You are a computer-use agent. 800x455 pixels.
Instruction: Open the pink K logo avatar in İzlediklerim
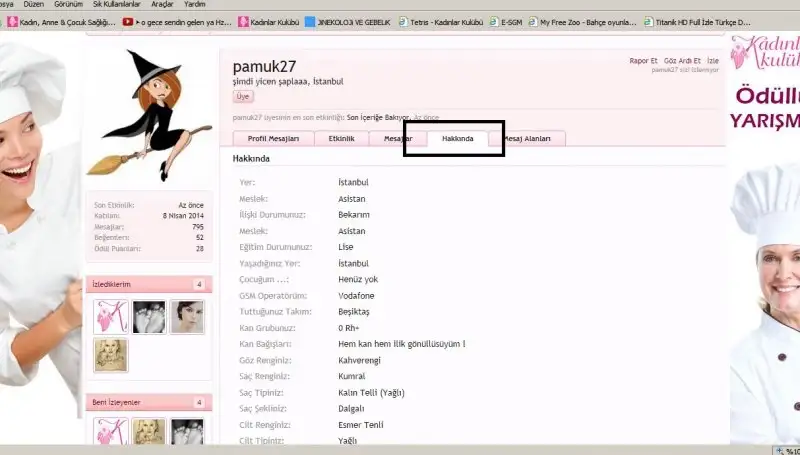[x=111, y=317]
